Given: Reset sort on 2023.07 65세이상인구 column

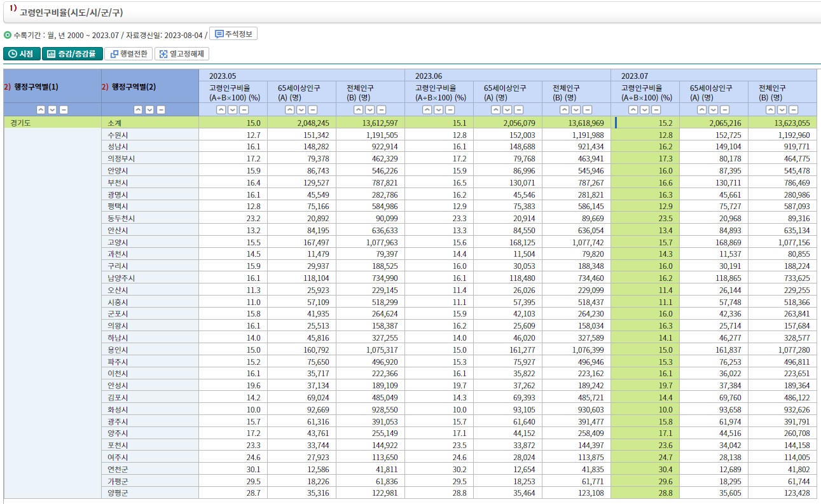Looking at the screenshot, I should tap(725, 110).
